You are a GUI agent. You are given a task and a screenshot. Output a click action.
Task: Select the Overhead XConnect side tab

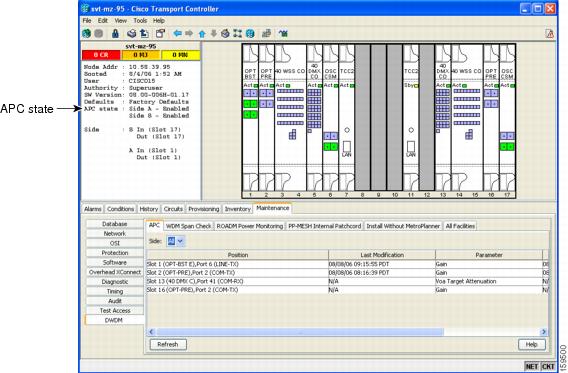(114, 272)
